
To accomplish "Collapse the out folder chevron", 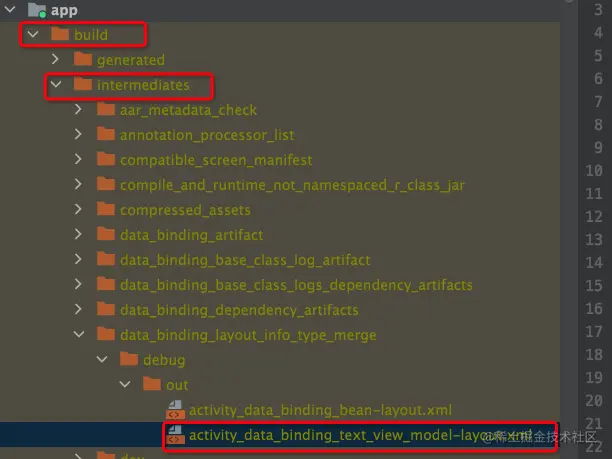I will pos(125,384).
